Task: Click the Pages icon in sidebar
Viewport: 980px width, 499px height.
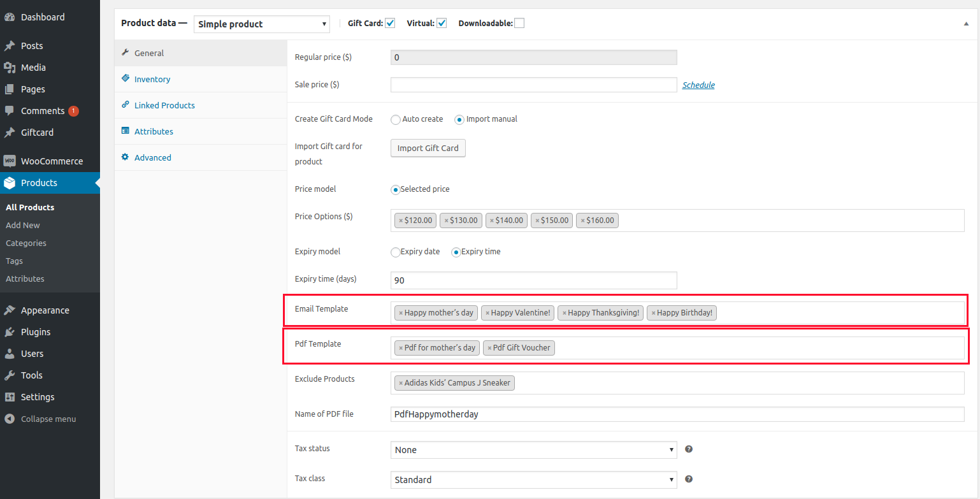Action: [x=10, y=89]
